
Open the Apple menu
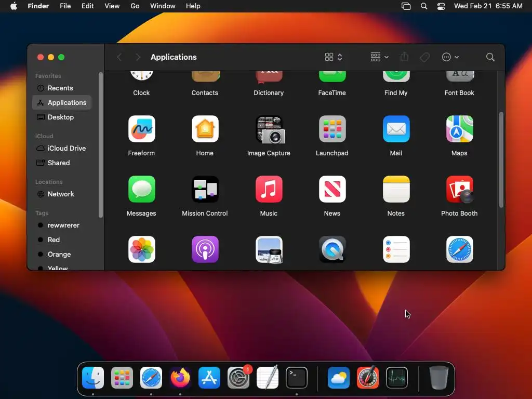click(x=14, y=6)
